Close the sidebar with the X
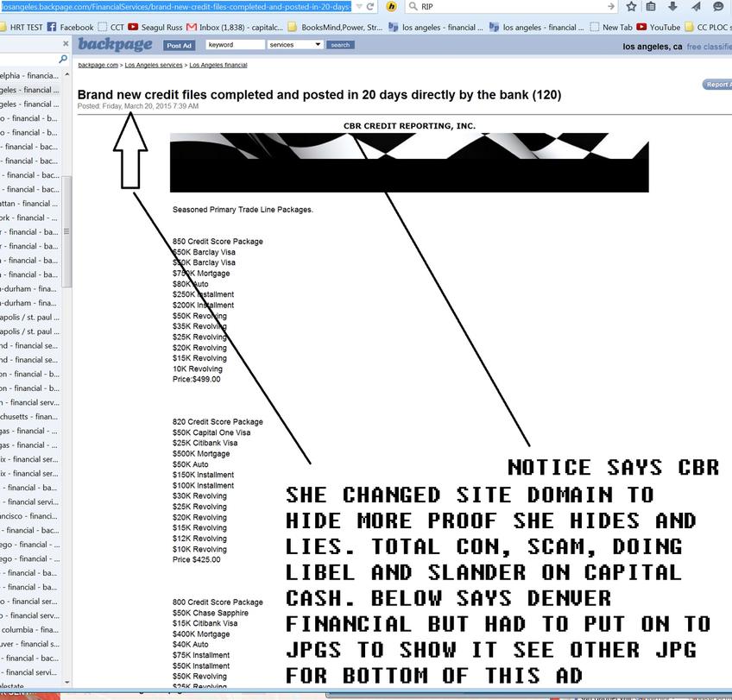This screenshot has height=700, width=732. point(66,43)
